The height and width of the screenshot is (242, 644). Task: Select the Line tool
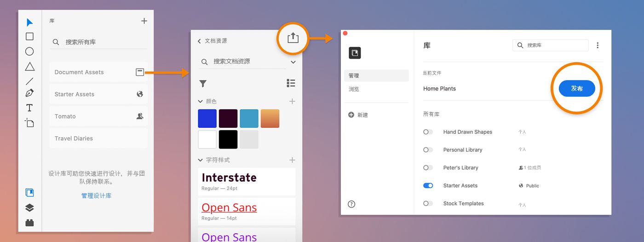tap(29, 81)
